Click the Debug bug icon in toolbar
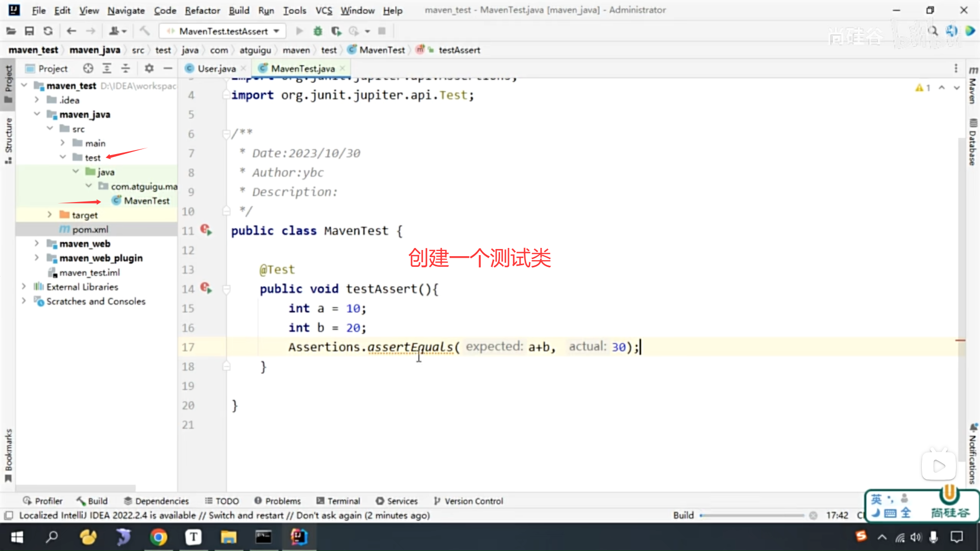980x551 pixels. [317, 31]
